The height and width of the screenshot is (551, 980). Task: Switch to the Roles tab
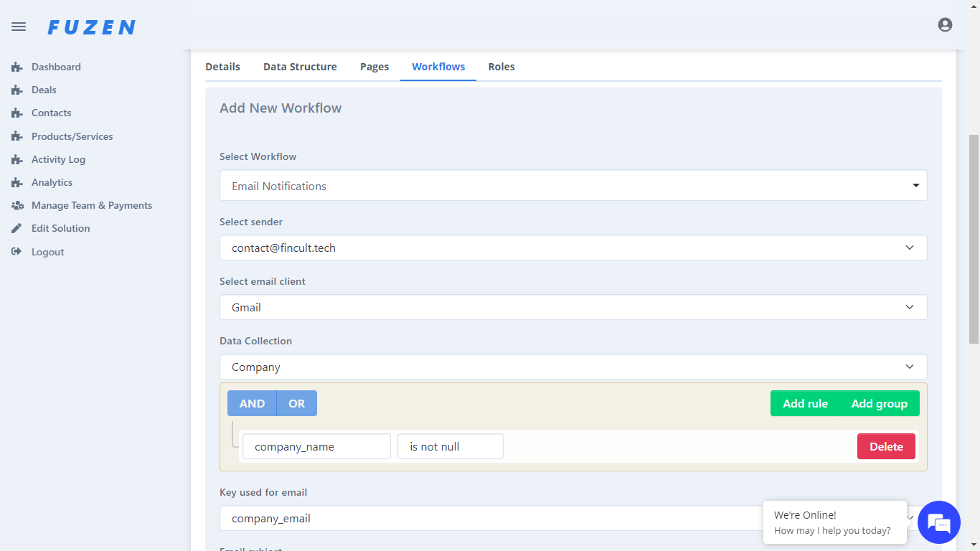pyautogui.click(x=501, y=67)
